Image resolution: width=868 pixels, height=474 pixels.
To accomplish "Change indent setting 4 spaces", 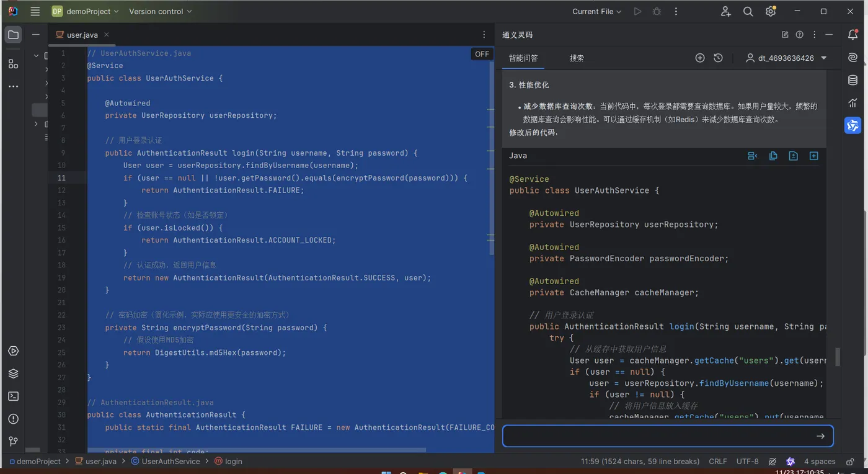I will click(x=820, y=462).
